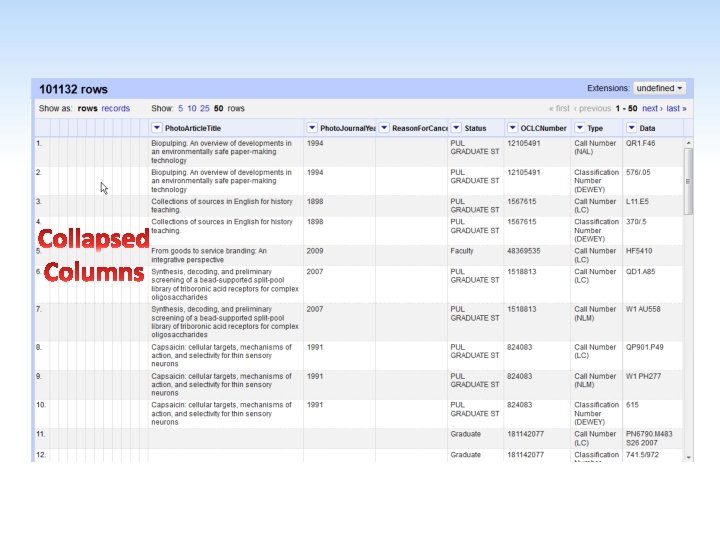Select row 1 OCLCNumber '12105491'
The height and width of the screenshot is (540, 720).
coord(523,143)
